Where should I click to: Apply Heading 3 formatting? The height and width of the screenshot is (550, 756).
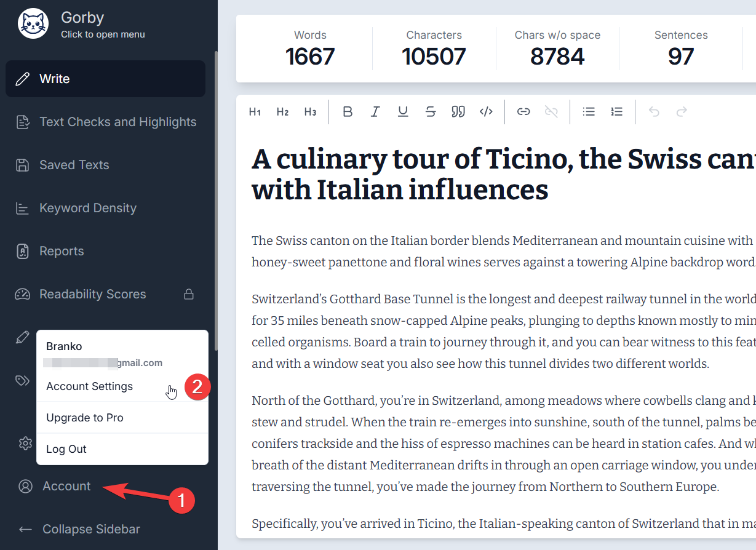click(310, 112)
